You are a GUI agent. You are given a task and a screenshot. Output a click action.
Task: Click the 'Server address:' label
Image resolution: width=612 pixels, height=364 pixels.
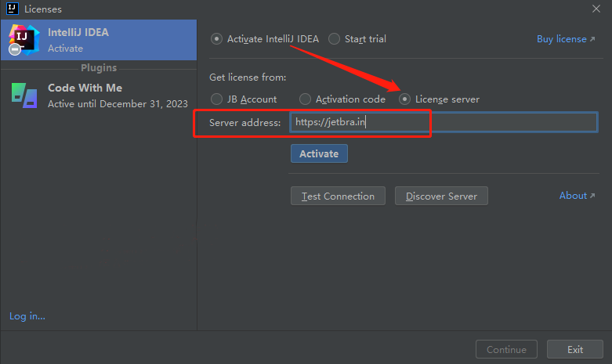(x=244, y=123)
